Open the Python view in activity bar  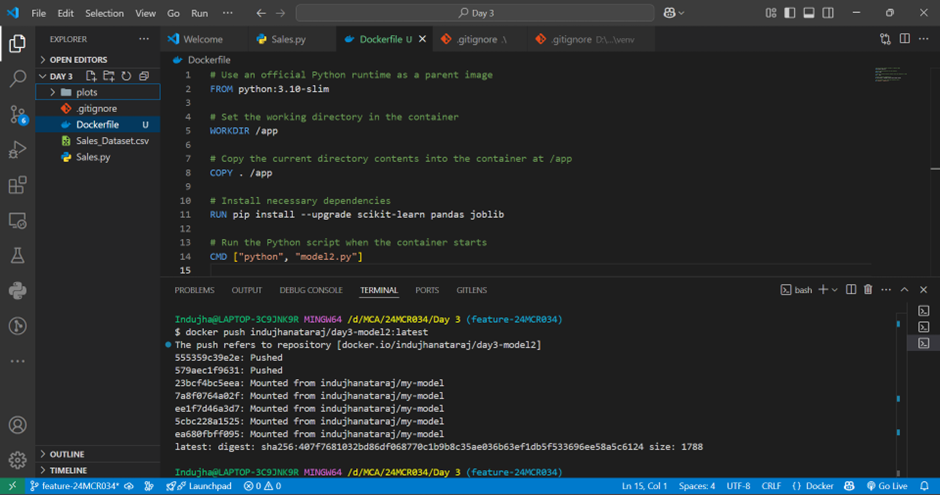click(17, 291)
